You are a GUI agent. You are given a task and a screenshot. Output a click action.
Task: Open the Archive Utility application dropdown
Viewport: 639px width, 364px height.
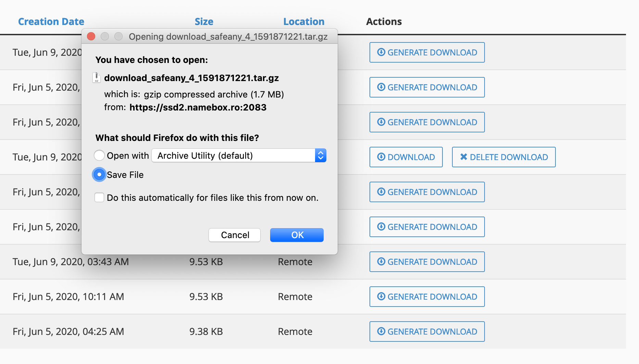click(x=239, y=156)
